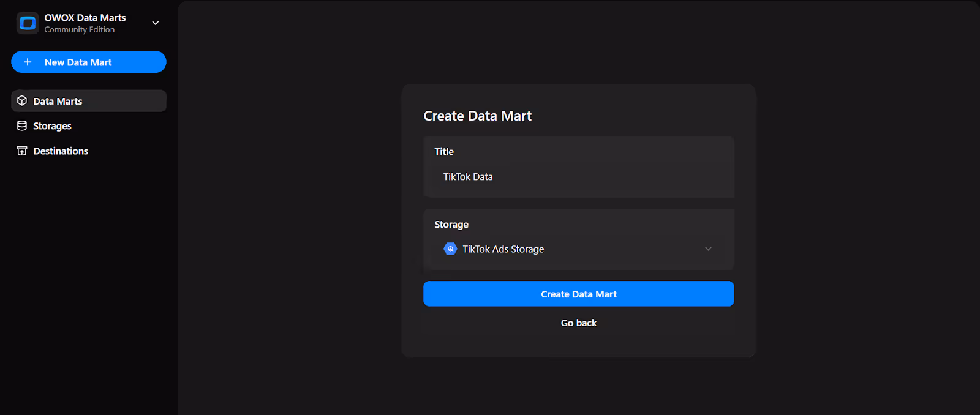
Task: Click the Storage dropdown chevron arrow
Action: 708,249
